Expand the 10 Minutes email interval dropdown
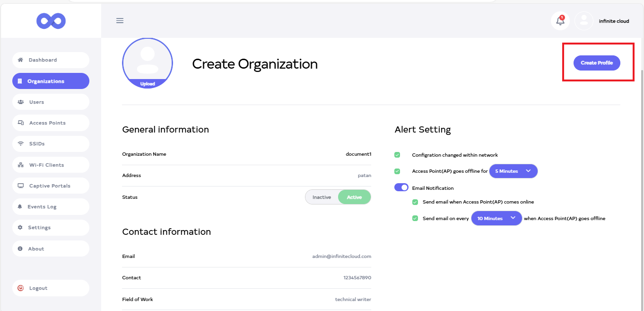 tap(496, 219)
